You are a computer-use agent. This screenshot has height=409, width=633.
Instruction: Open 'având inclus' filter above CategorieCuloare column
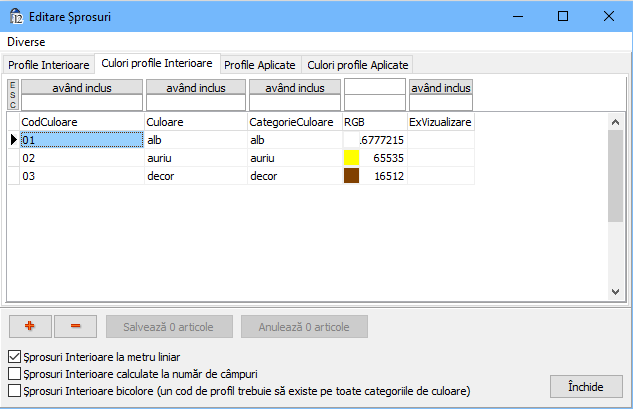pyautogui.click(x=294, y=88)
